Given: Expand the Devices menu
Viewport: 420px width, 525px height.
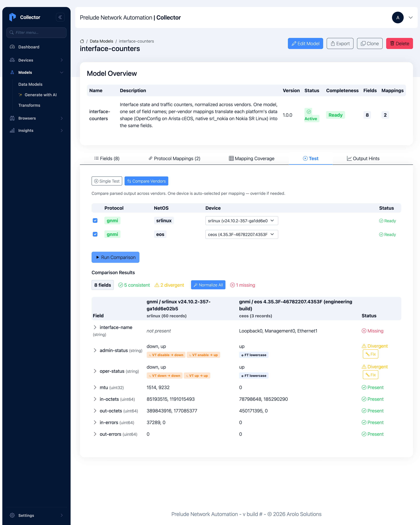Looking at the screenshot, I should pyautogui.click(x=36, y=60).
